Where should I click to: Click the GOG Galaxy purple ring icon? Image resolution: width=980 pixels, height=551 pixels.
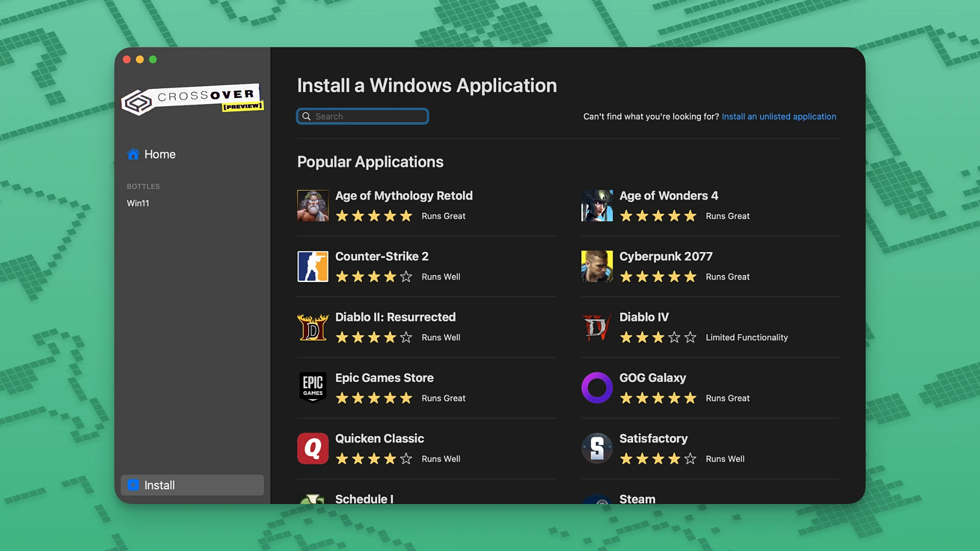point(597,388)
